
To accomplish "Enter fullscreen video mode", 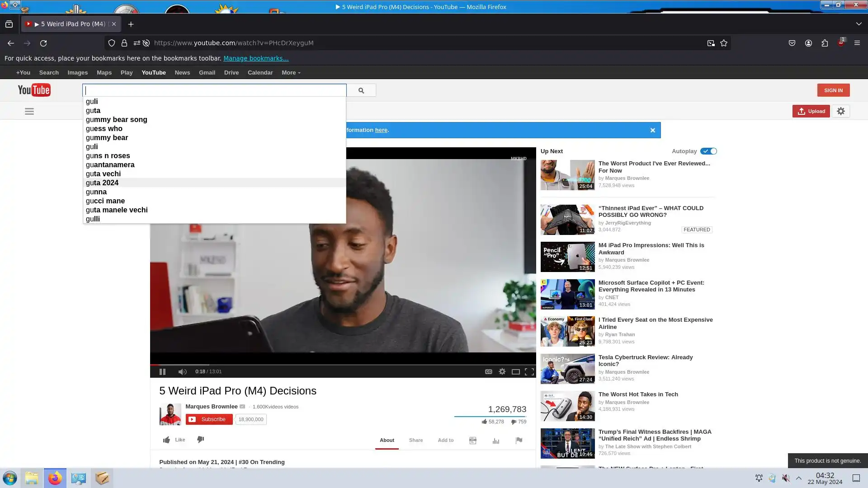I will [529, 371].
